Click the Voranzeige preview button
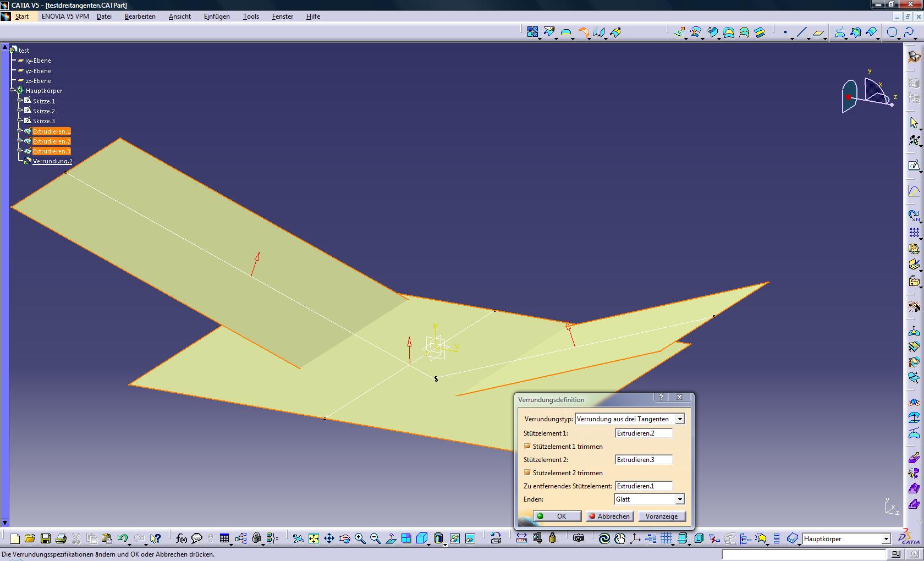 (x=662, y=516)
